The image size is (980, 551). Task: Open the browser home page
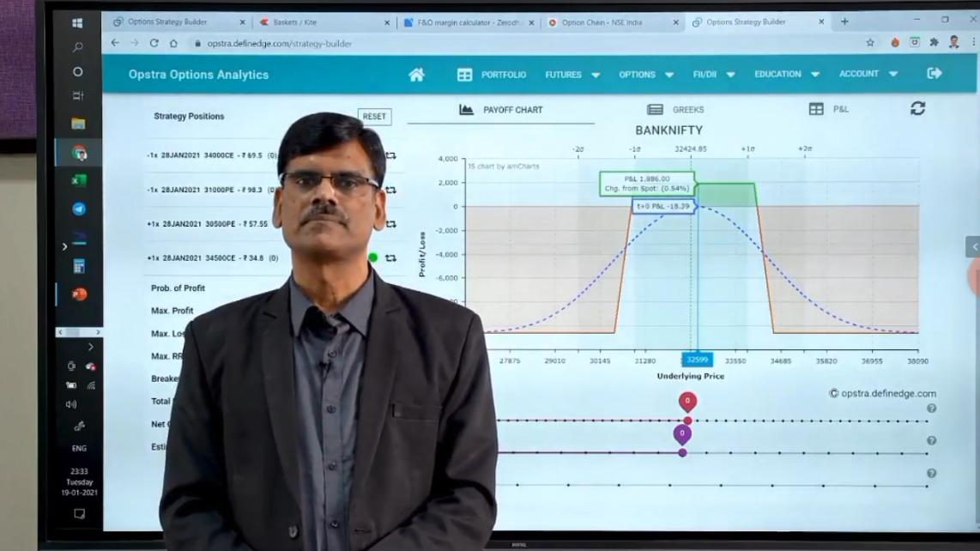coord(173,43)
